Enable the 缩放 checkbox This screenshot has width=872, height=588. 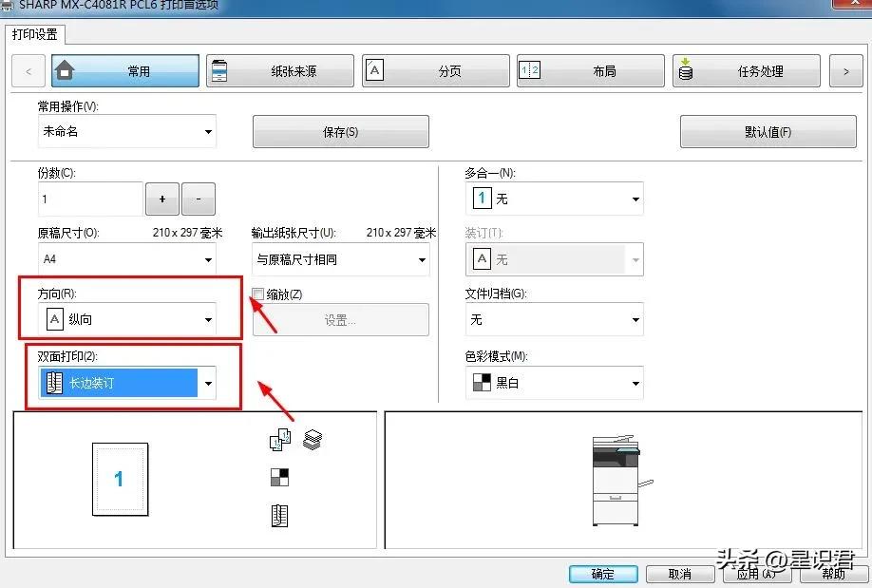point(256,294)
